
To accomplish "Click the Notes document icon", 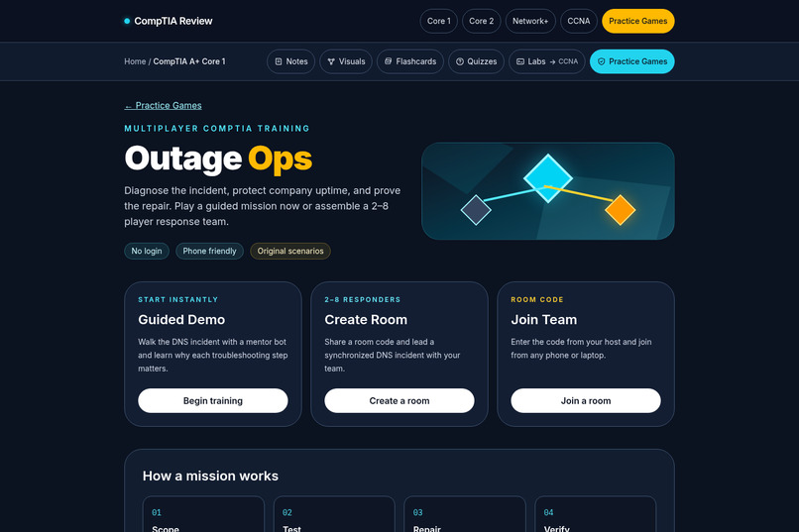I will (279, 61).
